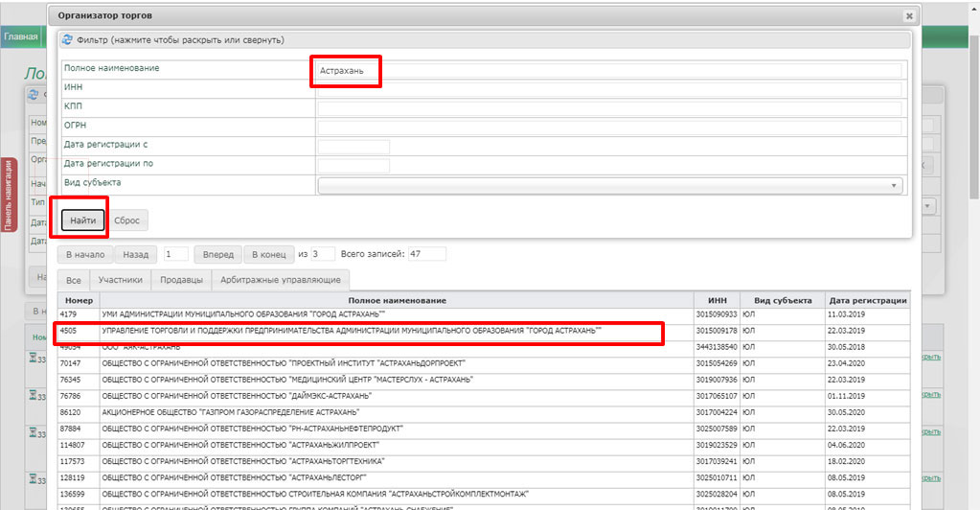Sort by the Дата регистрации column header
Image resolution: width=980 pixels, height=510 pixels.
pyautogui.click(x=866, y=301)
